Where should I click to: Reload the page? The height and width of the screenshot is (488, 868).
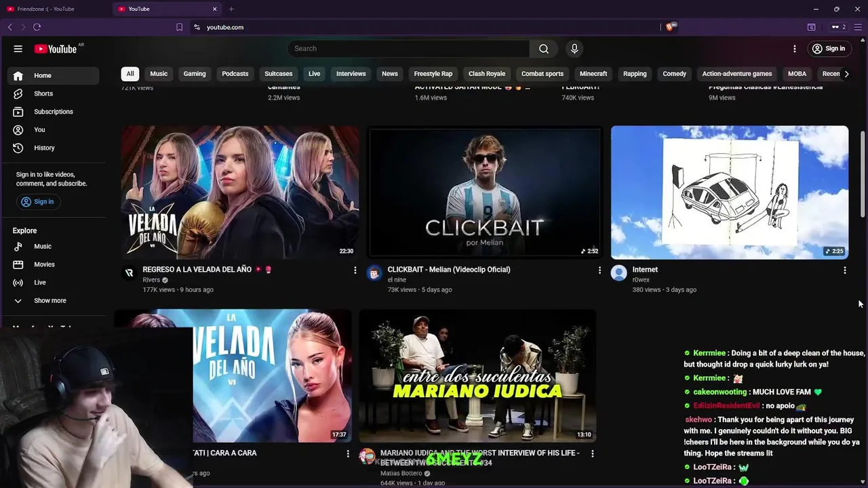pos(37,27)
